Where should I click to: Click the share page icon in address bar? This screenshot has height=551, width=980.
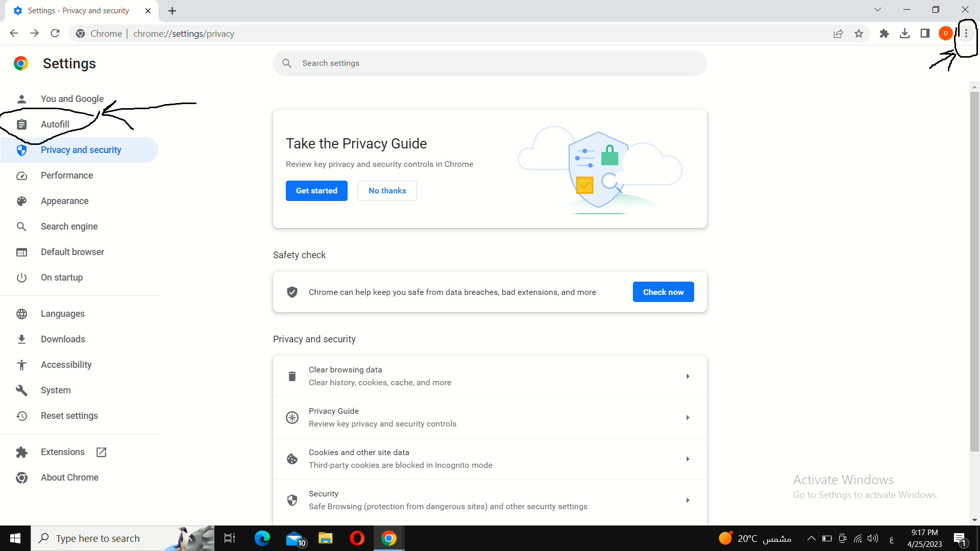[838, 34]
